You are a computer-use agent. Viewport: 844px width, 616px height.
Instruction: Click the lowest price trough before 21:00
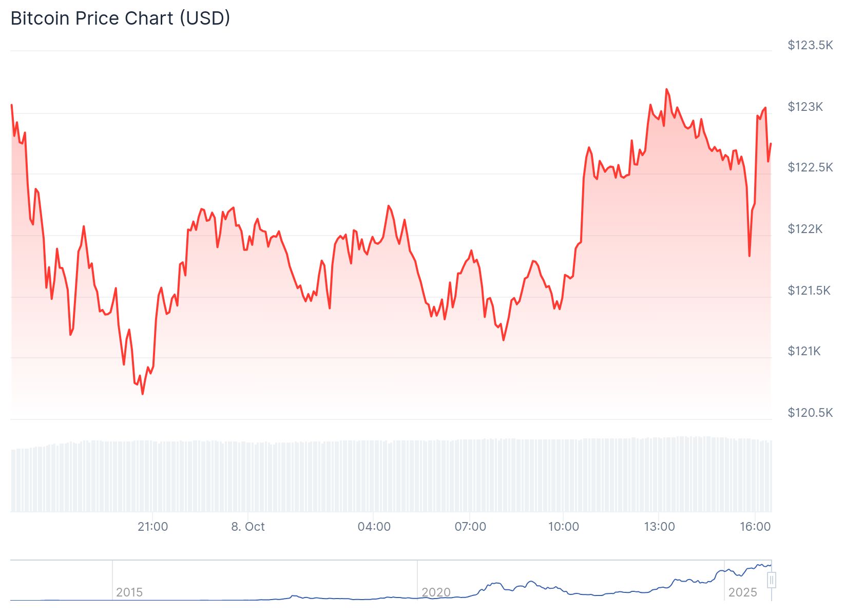(x=143, y=394)
